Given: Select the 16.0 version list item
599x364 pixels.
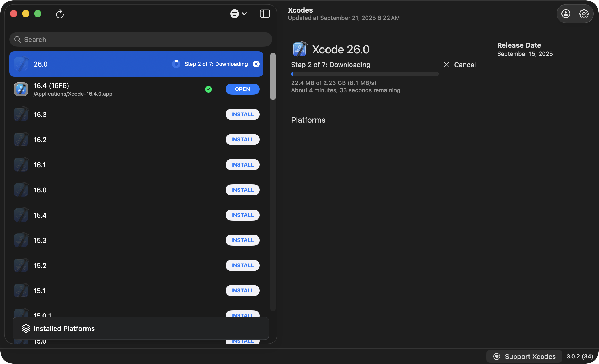Looking at the screenshot, I should 40,190.
